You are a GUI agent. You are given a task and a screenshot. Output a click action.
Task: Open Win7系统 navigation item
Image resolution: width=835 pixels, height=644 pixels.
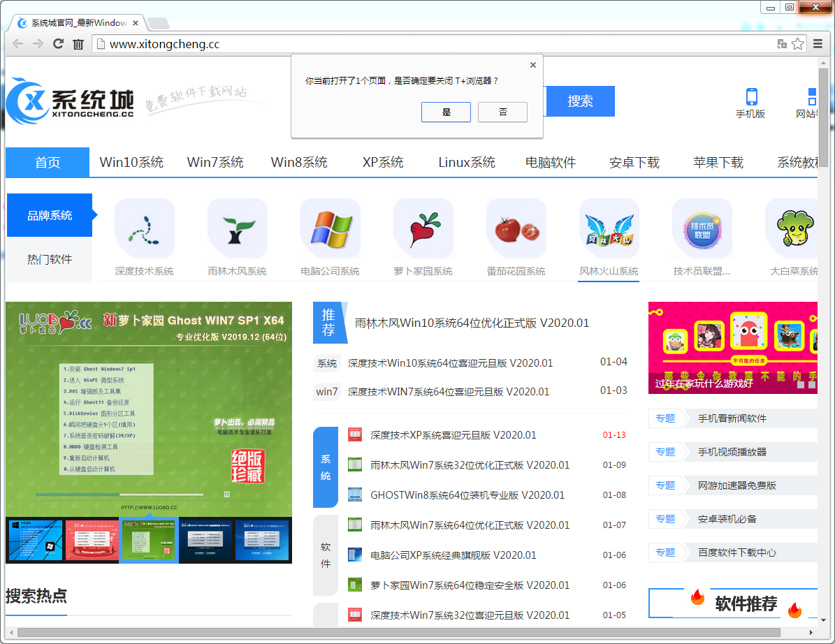[215, 162]
